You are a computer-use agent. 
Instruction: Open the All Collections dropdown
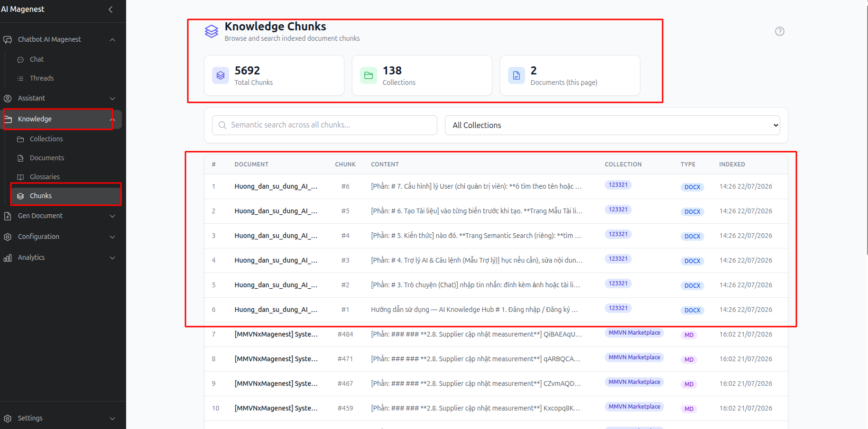(612, 125)
